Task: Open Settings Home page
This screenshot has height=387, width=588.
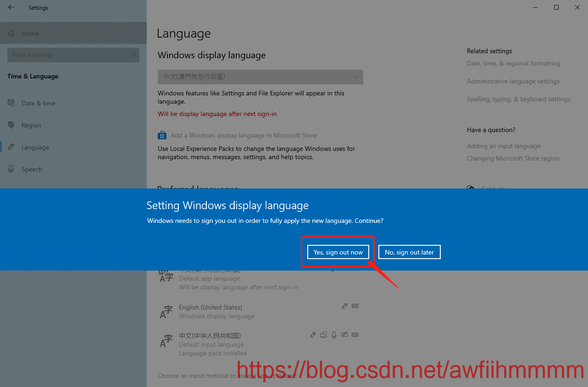Action: click(x=73, y=33)
